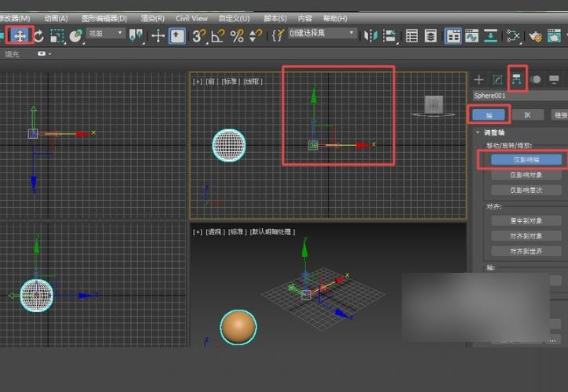The image size is (568, 392).
Task: Toggle the percent snap icon
Action: 236,35
